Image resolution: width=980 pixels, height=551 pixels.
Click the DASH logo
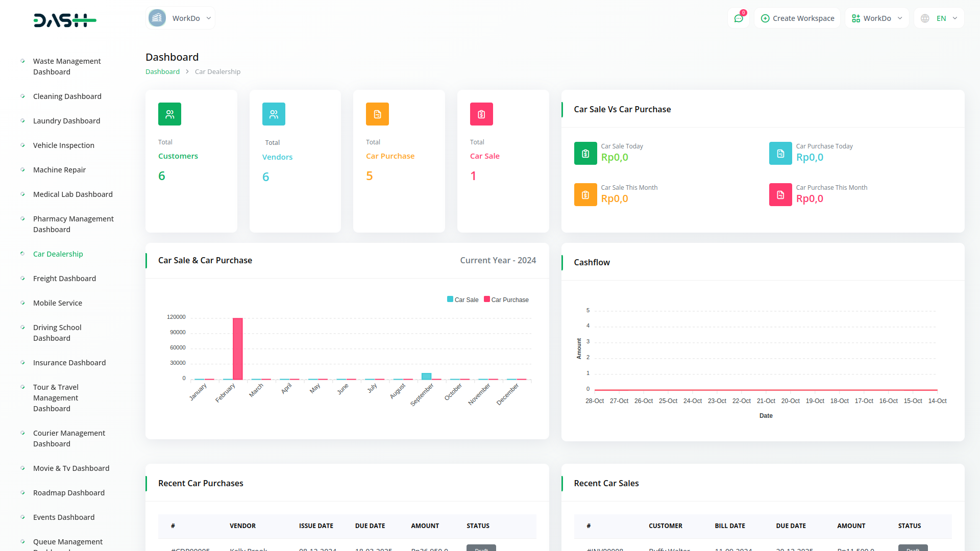[65, 20]
